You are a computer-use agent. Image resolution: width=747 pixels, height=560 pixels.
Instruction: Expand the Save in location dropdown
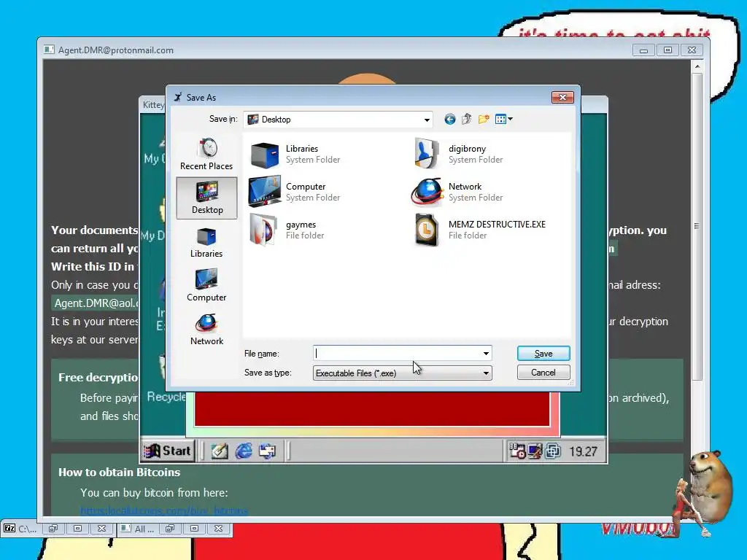click(427, 120)
